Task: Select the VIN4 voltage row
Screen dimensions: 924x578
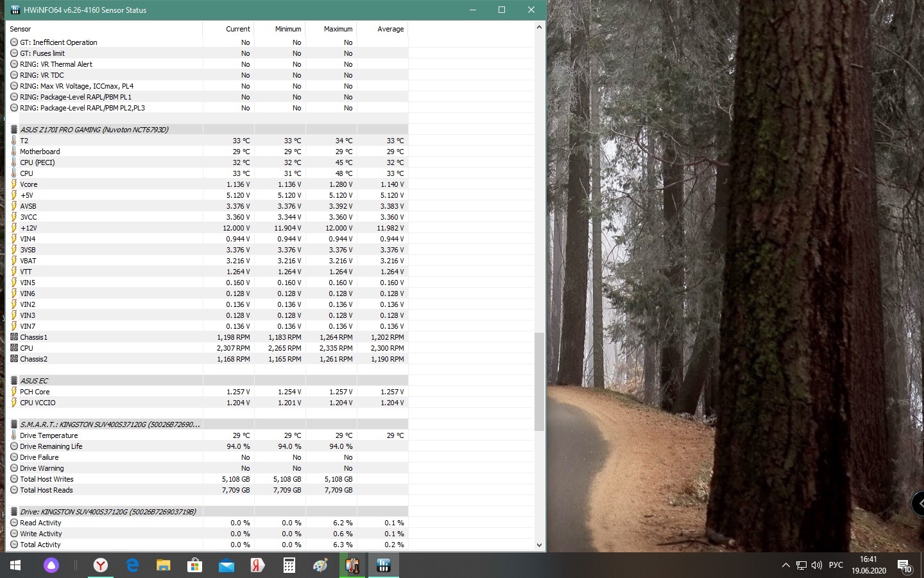Action: (x=207, y=239)
